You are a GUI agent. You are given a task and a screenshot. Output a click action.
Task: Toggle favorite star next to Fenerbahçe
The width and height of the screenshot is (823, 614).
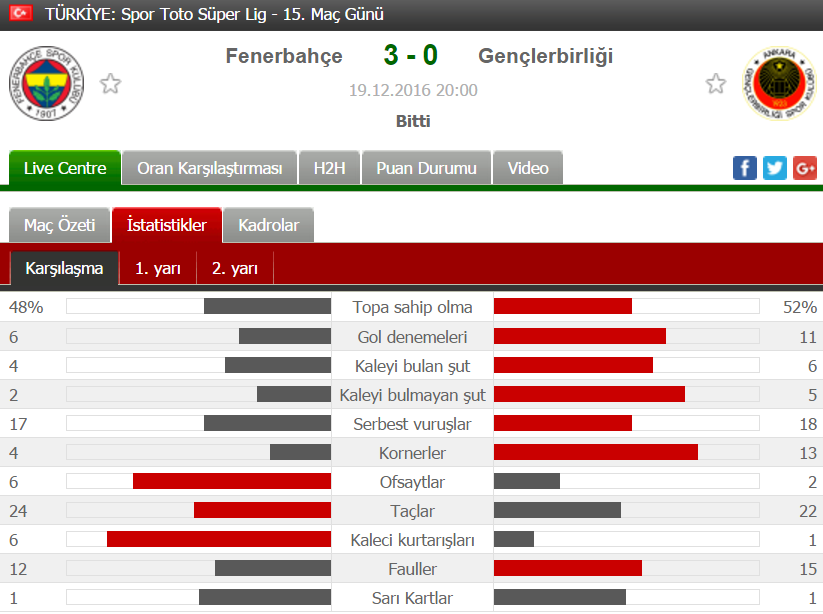click(110, 83)
